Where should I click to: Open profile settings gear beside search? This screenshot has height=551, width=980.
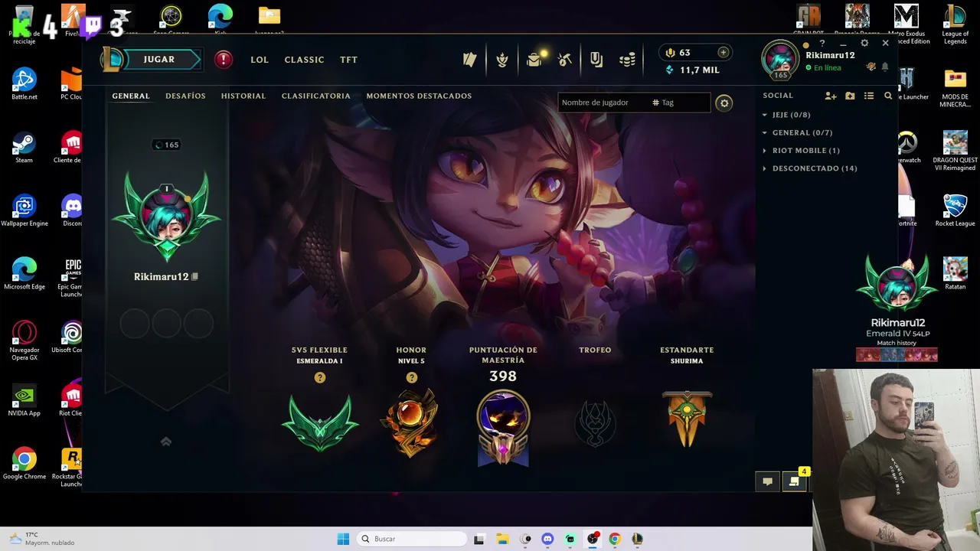tap(724, 103)
